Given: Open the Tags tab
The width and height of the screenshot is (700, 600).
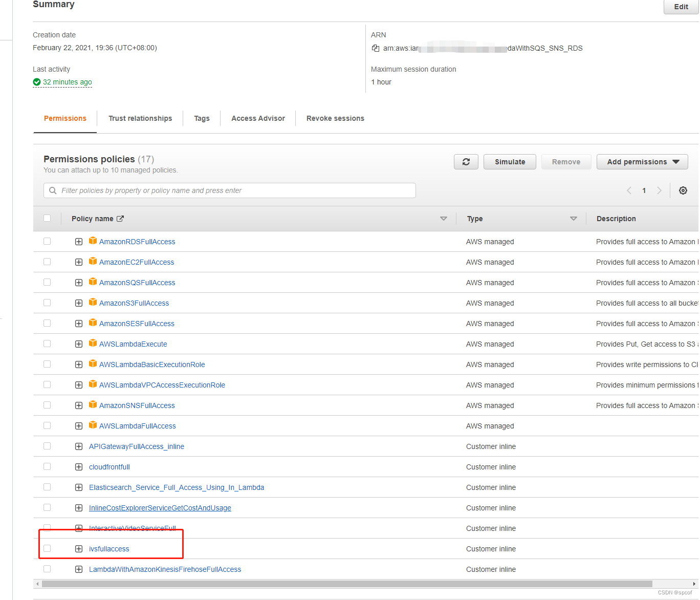Looking at the screenshot, I should click(202, 118).
